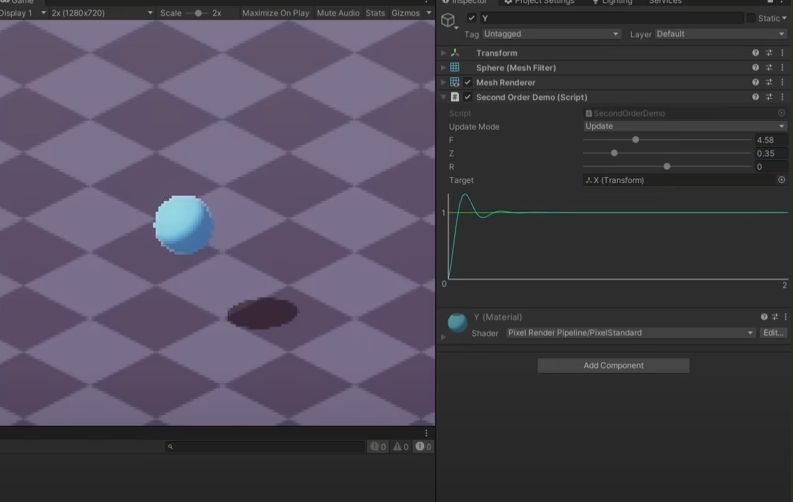Disable the Second Order Demo script checkbox
The width and height of the screenshot is (793, 502).
(467, 97)
